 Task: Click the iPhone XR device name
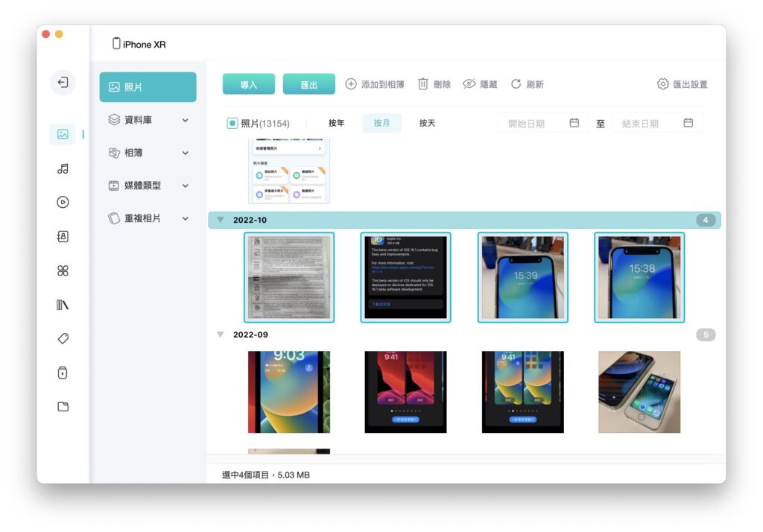pyautogui.click(x=144, y=44)
